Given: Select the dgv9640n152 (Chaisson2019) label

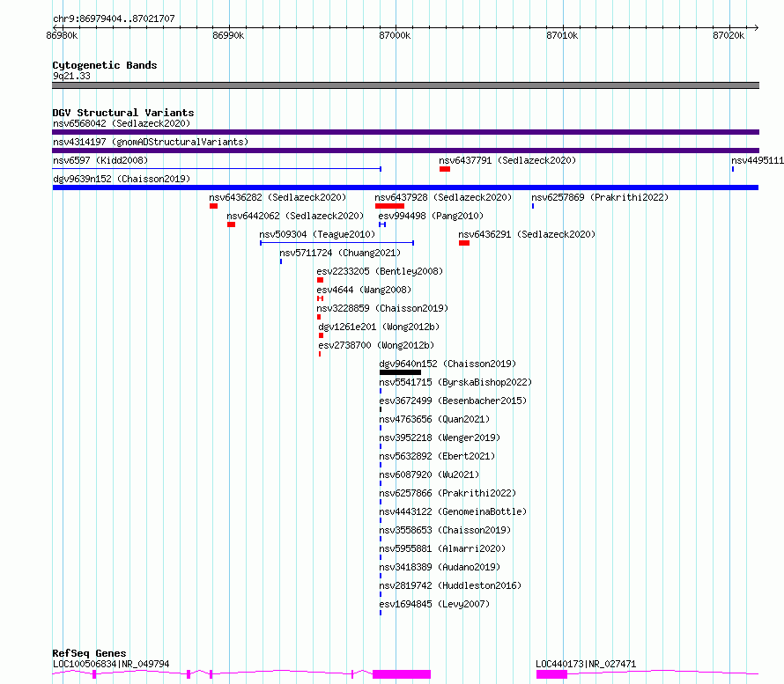Looking at the screenshot, I should (448, 364).
